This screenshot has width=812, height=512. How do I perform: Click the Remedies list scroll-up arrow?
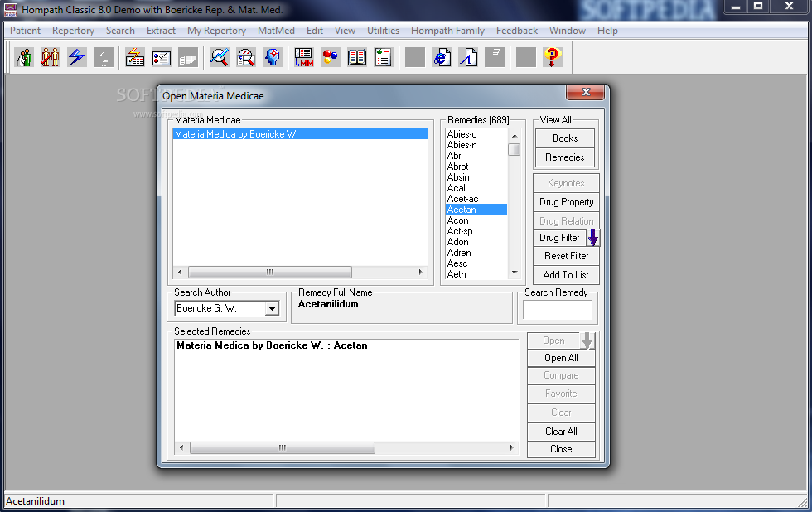[515, 136]
